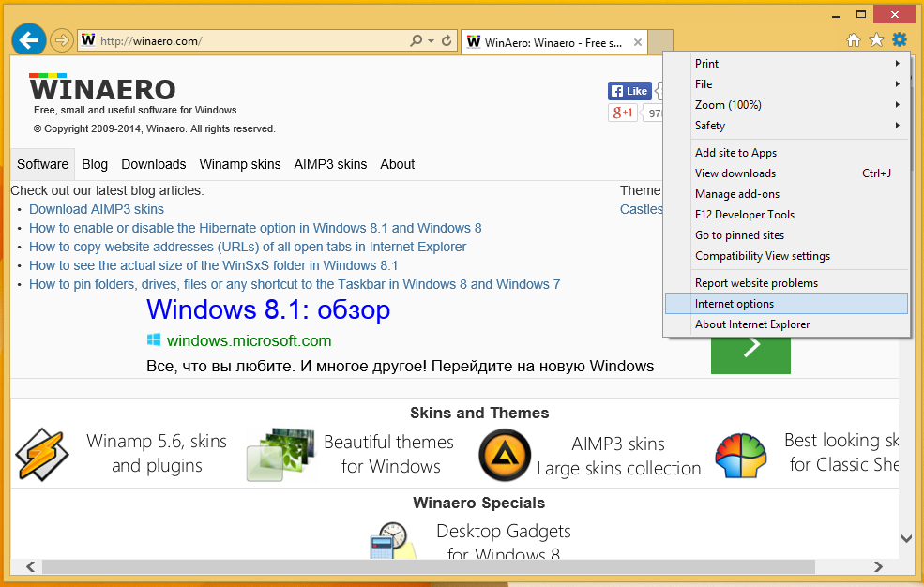The width and height of the screenshot is (924, 587).
Task: Go back with the blue Back arrow
Action: (29, 40)
